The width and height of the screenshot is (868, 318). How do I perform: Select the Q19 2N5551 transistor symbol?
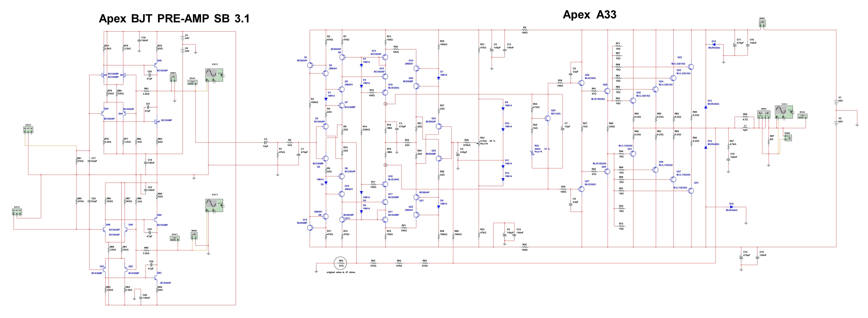point(417,69)
